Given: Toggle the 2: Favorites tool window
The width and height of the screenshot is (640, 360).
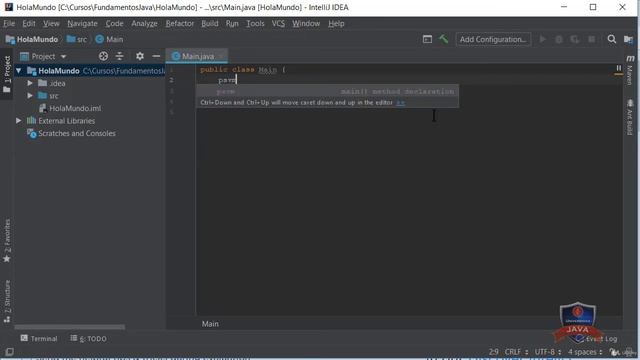Looking at the screenshot, I should (7, 241).
